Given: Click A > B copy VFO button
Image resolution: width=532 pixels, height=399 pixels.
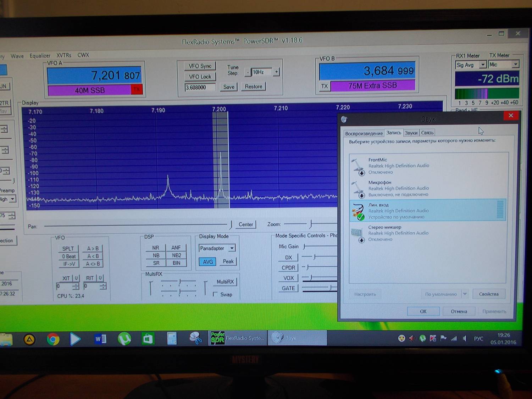Looking at the screenshot, I should [93, 248].
